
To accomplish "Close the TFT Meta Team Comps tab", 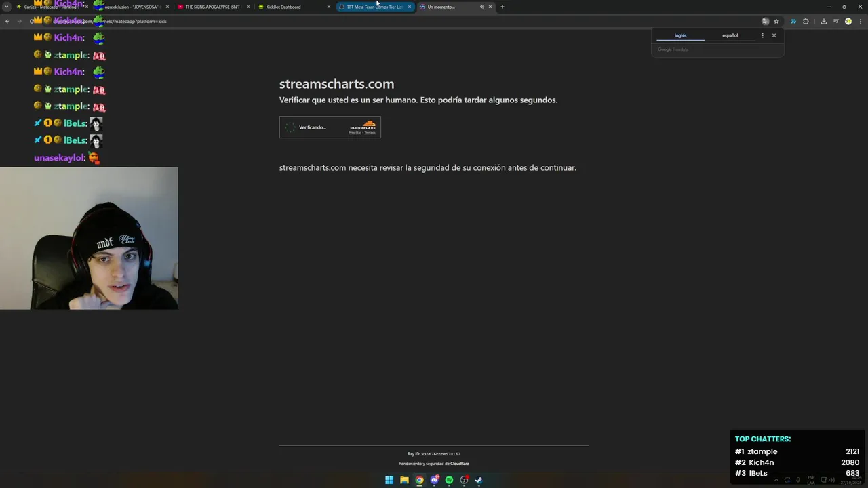I will (x=409, y=7).
